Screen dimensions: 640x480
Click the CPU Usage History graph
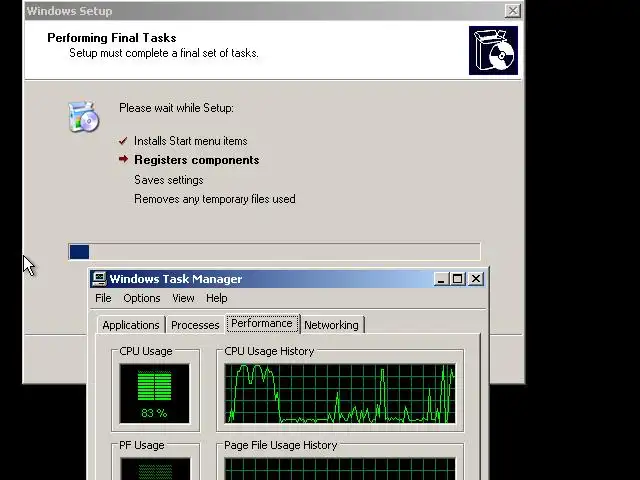[x=340, y=393]
